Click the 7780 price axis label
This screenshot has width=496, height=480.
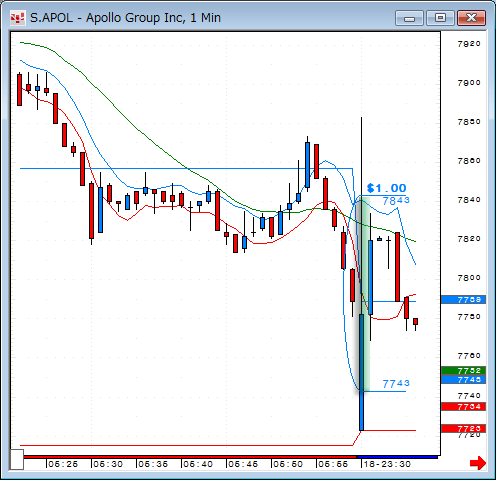[x=469, y=316]
